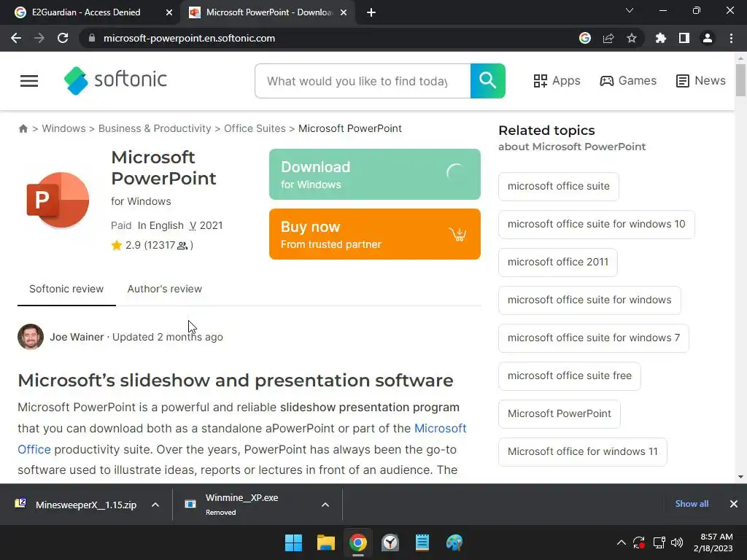The image size is (747, 560).
Task: Click the Download for Windows button
Action: (374, 174)
